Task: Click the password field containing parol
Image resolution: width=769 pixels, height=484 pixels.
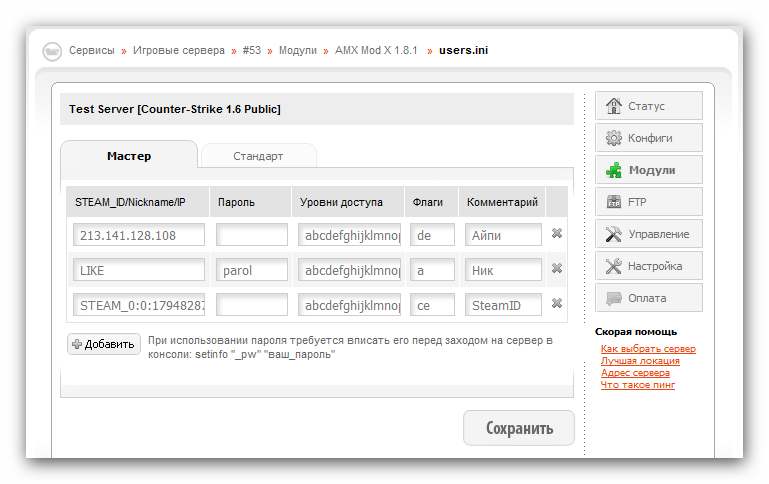Action: [x=252, y=270]
